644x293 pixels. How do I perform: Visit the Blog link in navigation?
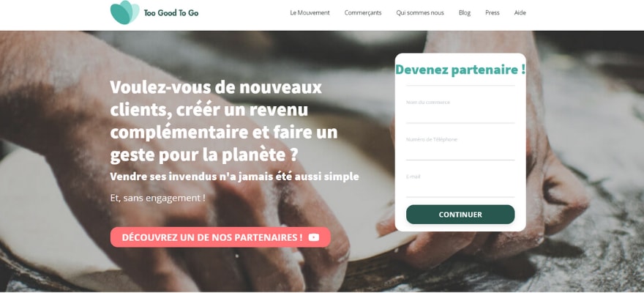465,12
